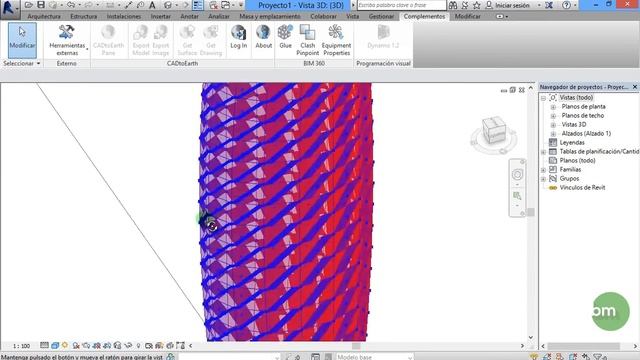Screen dimensions: 640x360
Task: Click Export Model in the CADtoEarth panel
Action: point(141,40)
